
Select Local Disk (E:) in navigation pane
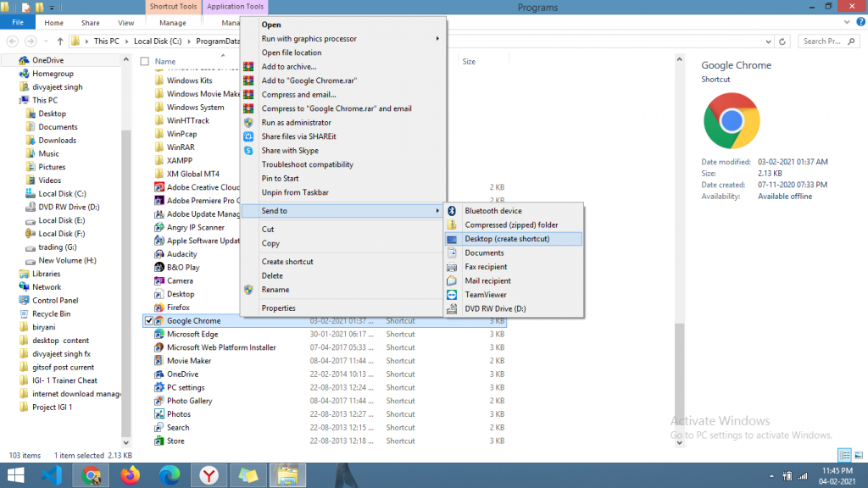(x=61, y=220)
